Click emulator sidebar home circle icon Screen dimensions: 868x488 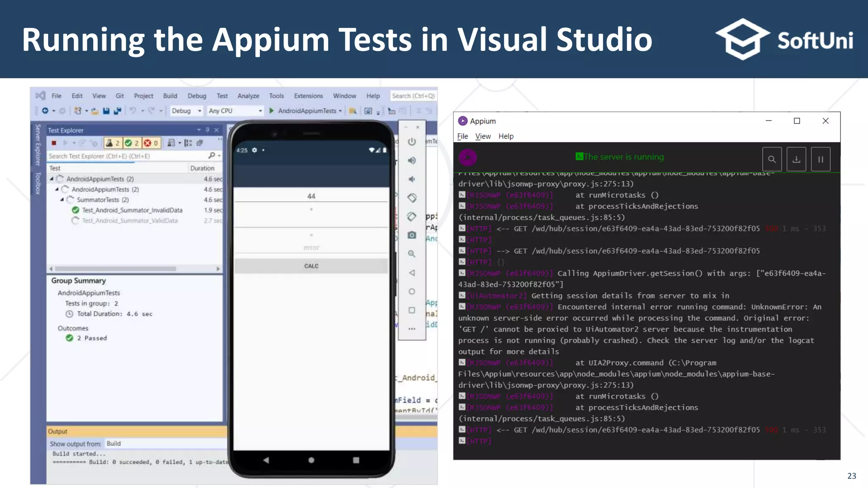412,291
